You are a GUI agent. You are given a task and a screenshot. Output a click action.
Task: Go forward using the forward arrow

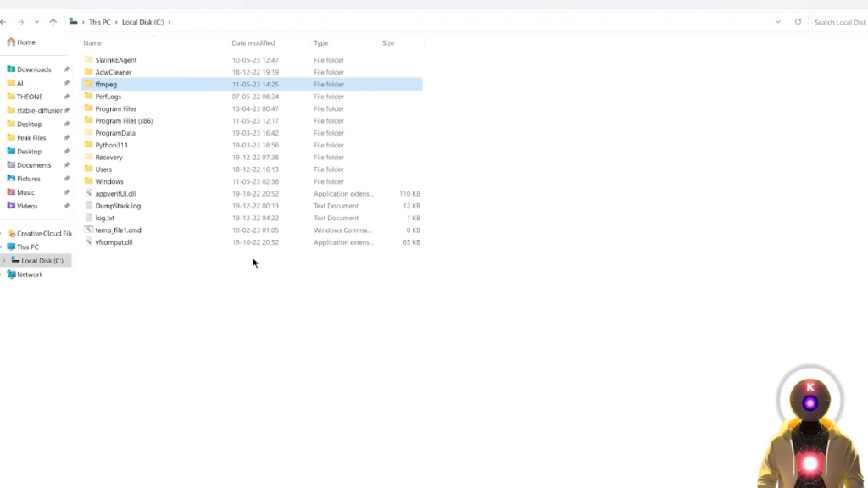pos(20,22)
